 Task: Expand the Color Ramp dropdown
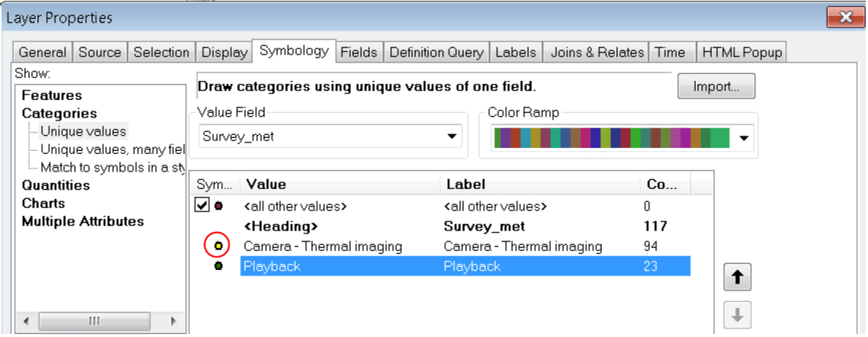point(744,138)
